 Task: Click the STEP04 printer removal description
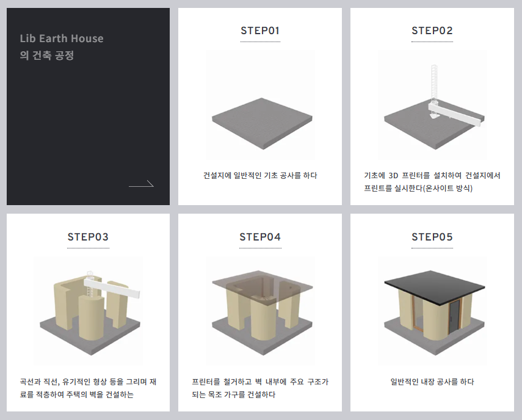click(x=260, y=388)
